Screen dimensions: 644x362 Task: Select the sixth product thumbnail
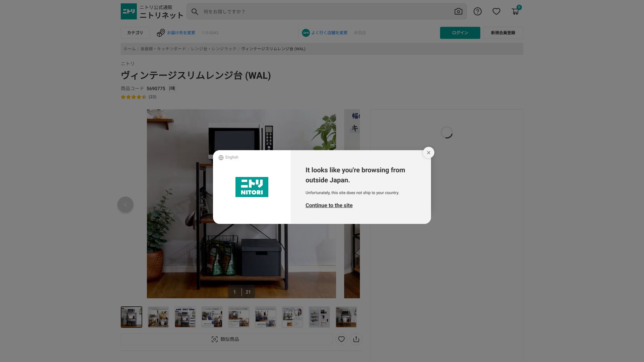coord(266,317)
